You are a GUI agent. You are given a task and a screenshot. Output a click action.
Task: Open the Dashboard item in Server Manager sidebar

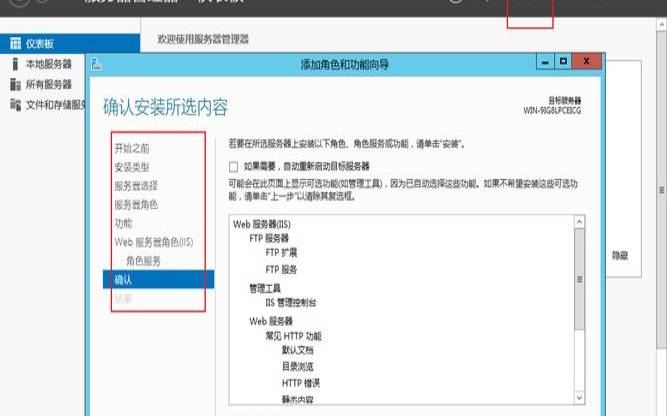click(70, 43)
